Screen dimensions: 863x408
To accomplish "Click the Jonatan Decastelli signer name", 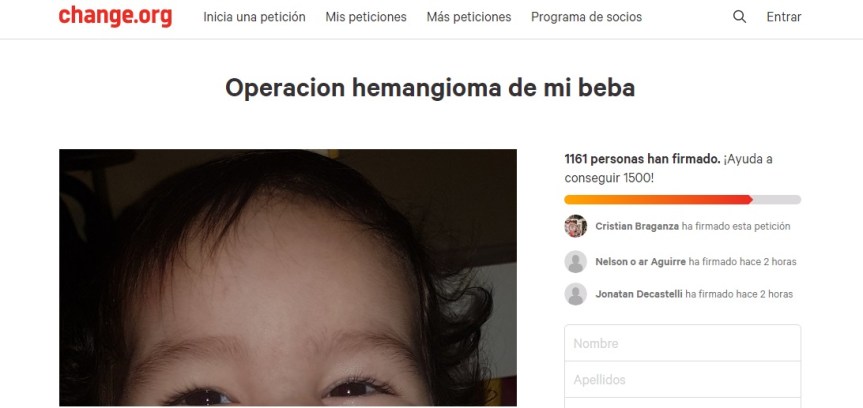I will tap(639, 294).
